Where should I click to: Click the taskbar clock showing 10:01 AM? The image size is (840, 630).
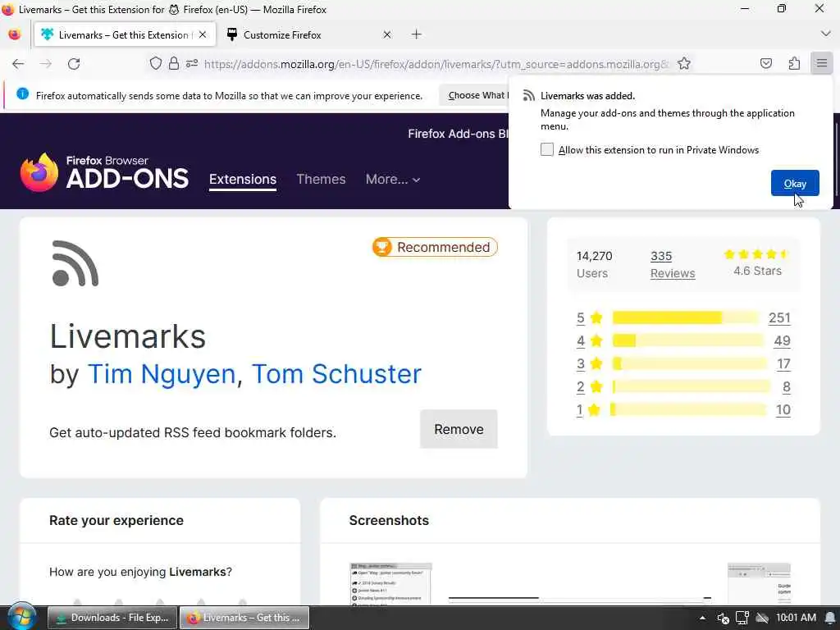point(796,618)
